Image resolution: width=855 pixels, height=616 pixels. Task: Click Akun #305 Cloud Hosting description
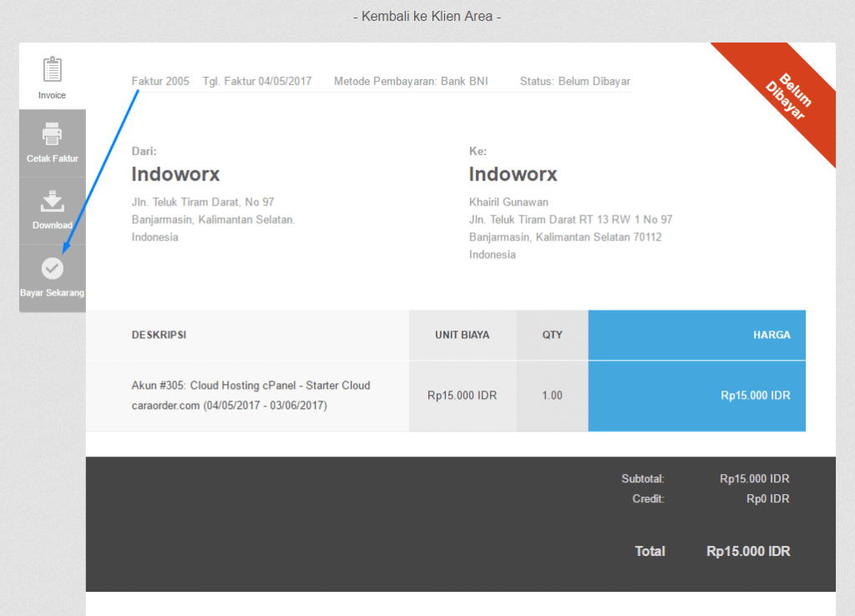(x=250, y=386)
